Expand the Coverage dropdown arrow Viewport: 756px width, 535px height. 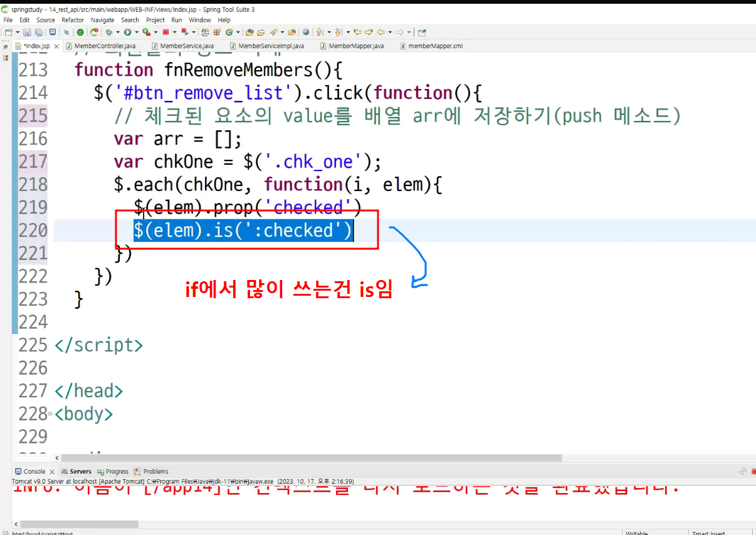tap(155, 32)
